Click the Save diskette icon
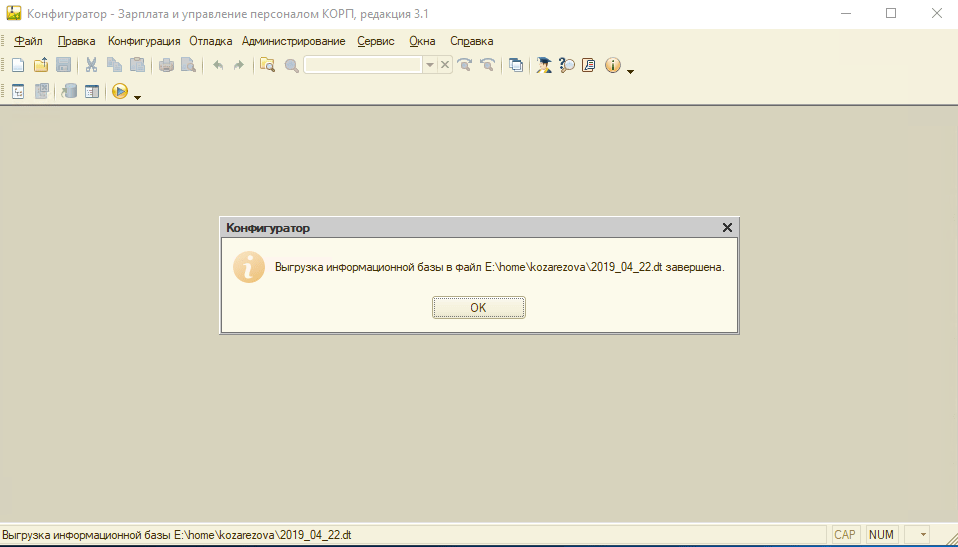Screen dimensions: 958x547 point(64,65)
